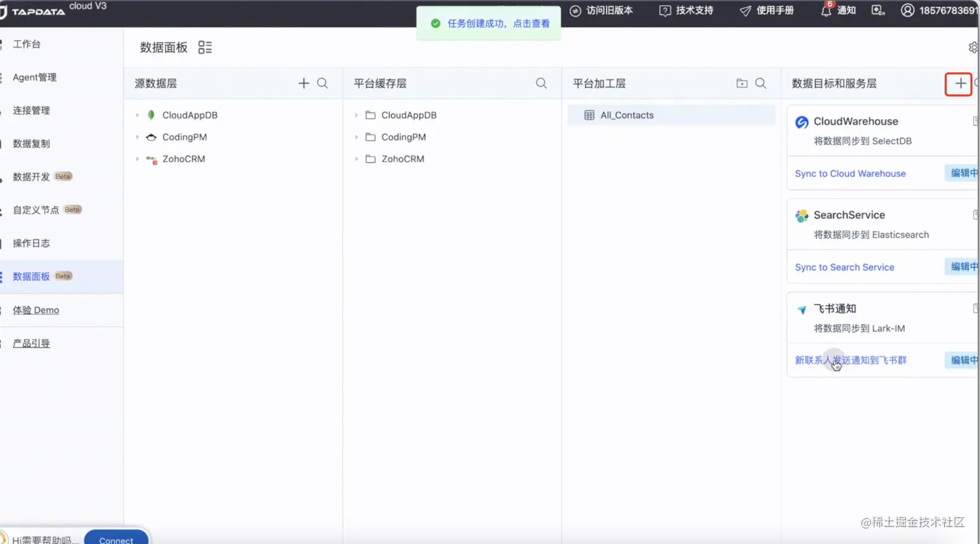Screen dimensions: 980x544
Task: Click the 使用手册 paper plane icon
Action: click(x=745, y=10)
